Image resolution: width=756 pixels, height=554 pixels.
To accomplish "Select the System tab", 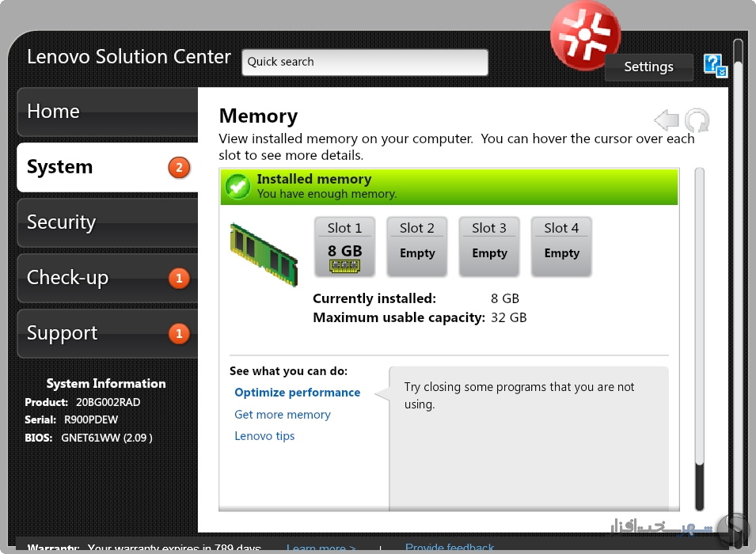I will (x=108, y=167).
